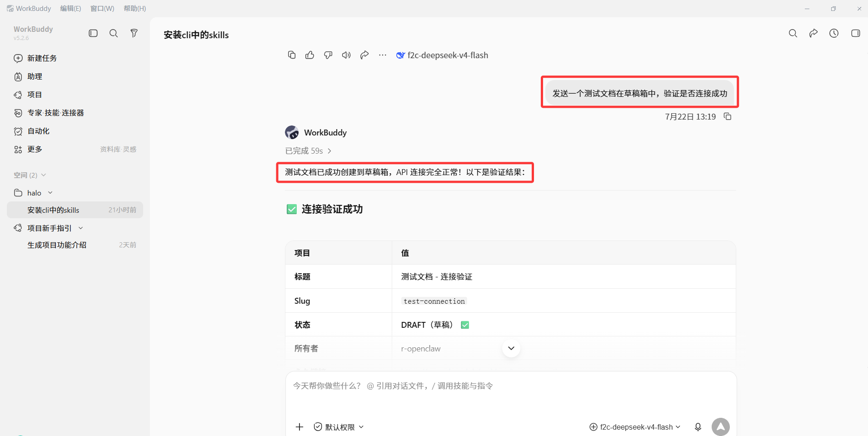868x436 pixels.
Task: Search within conversation icon top right
Action: tap(793, 33)
